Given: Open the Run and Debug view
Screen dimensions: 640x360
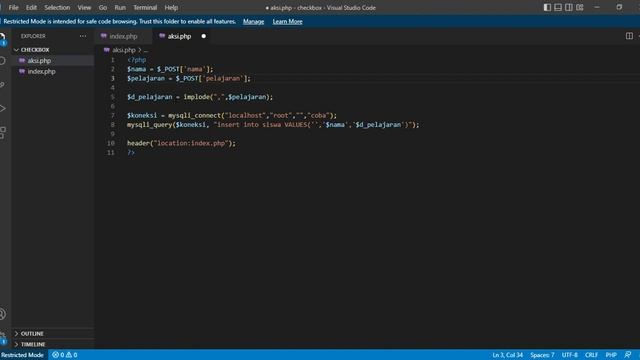Looking at the screenshot, I should [x=2, y=109].
